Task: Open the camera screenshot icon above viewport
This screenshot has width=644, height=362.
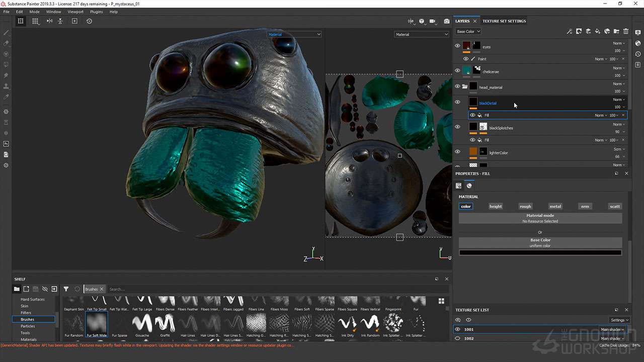Action: [x=447, y=21]
